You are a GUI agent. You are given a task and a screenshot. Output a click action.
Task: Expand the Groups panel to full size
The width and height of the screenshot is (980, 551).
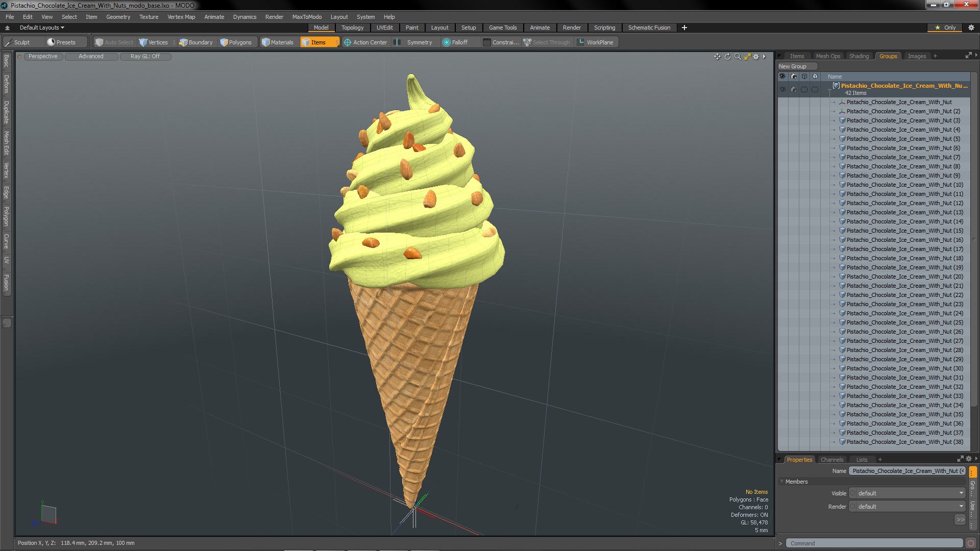click(968, 55)
